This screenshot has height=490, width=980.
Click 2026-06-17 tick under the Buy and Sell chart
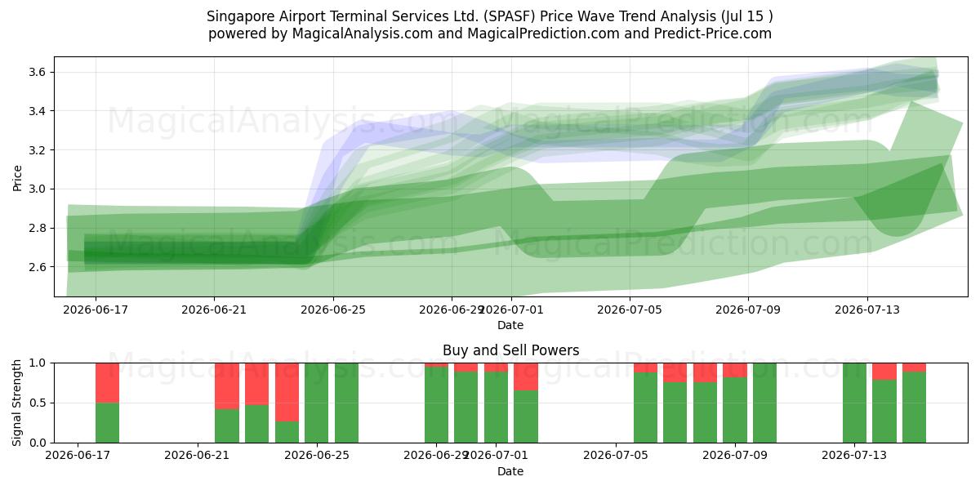(78, 456)
